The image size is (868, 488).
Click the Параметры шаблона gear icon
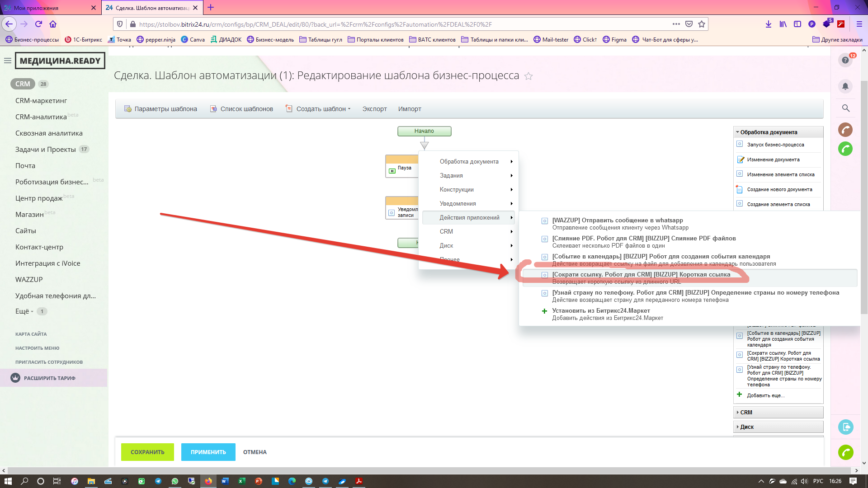coord(128,109)
